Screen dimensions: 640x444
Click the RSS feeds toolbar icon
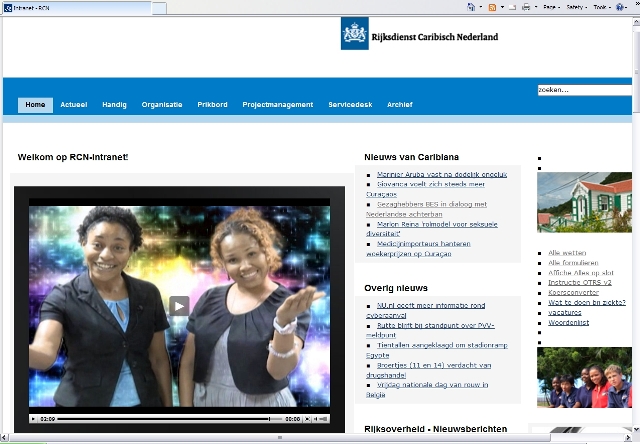coord(492,7)
